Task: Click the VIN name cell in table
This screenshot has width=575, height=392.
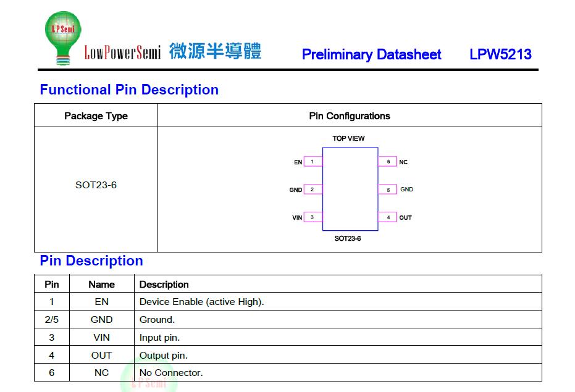Action: click(x=101, y=337)
